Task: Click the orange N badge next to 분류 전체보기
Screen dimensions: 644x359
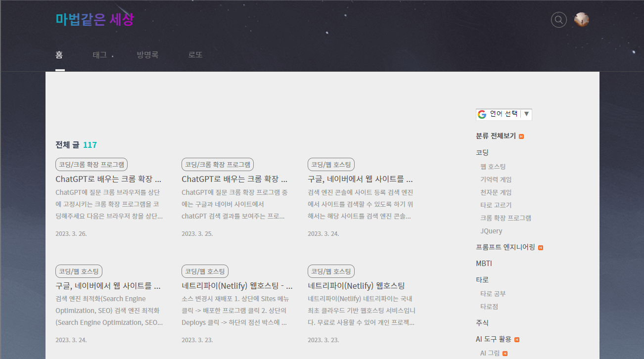Action: pos(520,136)
